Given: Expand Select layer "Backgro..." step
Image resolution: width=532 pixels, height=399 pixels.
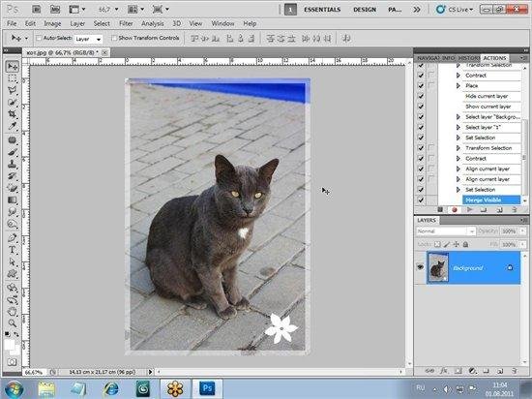Looking at the screenshot, I should pos(458,117).
